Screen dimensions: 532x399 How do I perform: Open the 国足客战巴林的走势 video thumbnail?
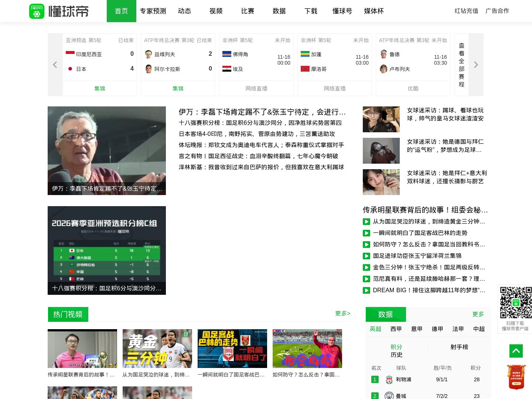click(x=232, y=348)
